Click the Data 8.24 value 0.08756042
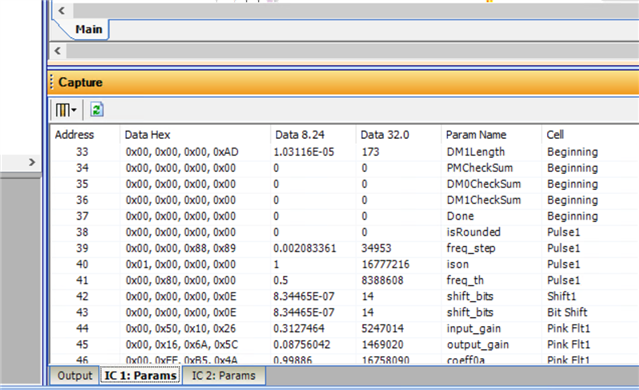Image resolution: width=639 pixels, height=390 pixels. click(x=302, y=345)
